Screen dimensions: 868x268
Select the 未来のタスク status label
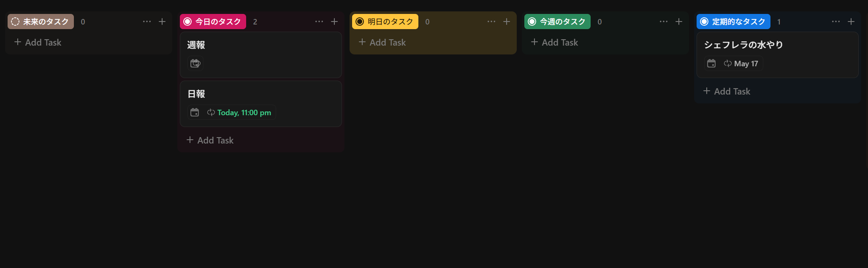[x=41, y=22]
